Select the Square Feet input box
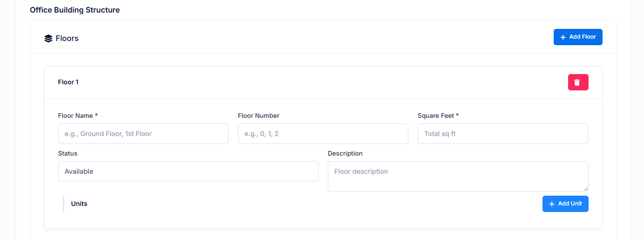Image resolution: width=644 pixels, height=239 pixels. 502,134
